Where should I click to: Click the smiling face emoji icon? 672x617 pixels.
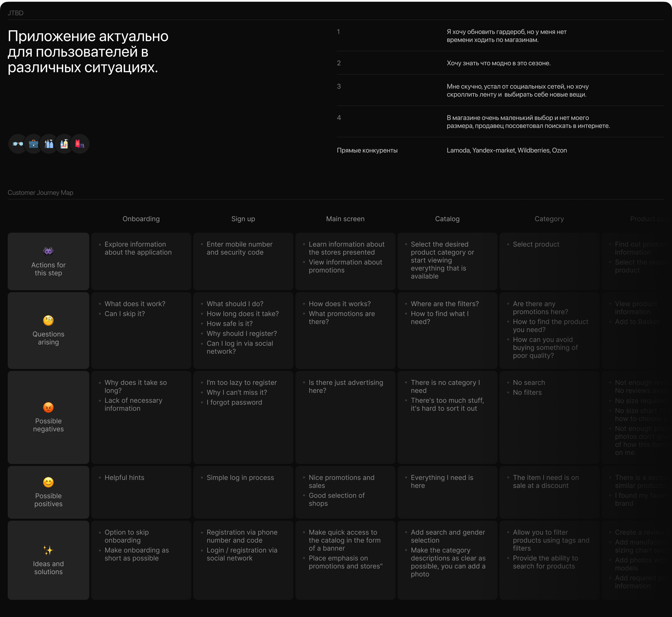pyautogui.click(x=49, y=482)
